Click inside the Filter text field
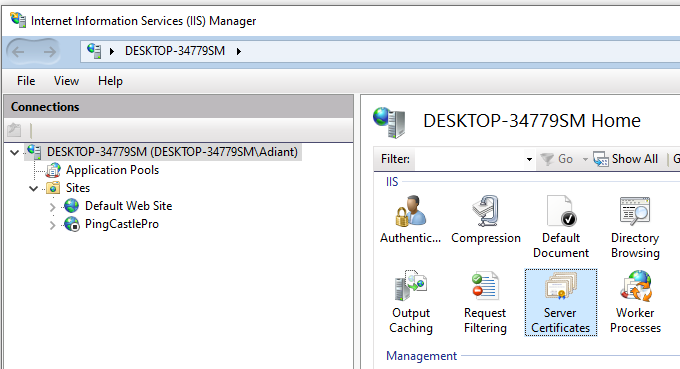This screenshot has height=369, width=680. point(470,159)
